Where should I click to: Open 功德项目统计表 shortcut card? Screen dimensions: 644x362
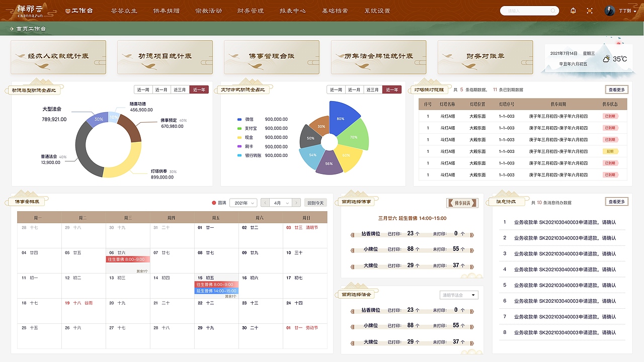pos(165,57)
